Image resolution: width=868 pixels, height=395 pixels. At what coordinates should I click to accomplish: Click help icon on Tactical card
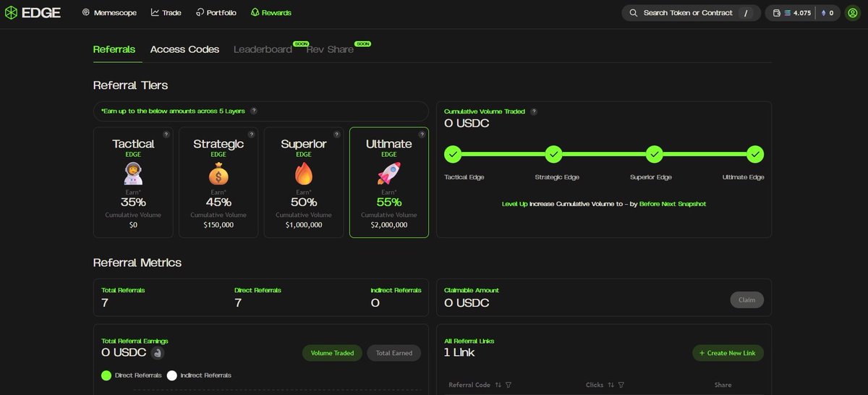[166, 135]
